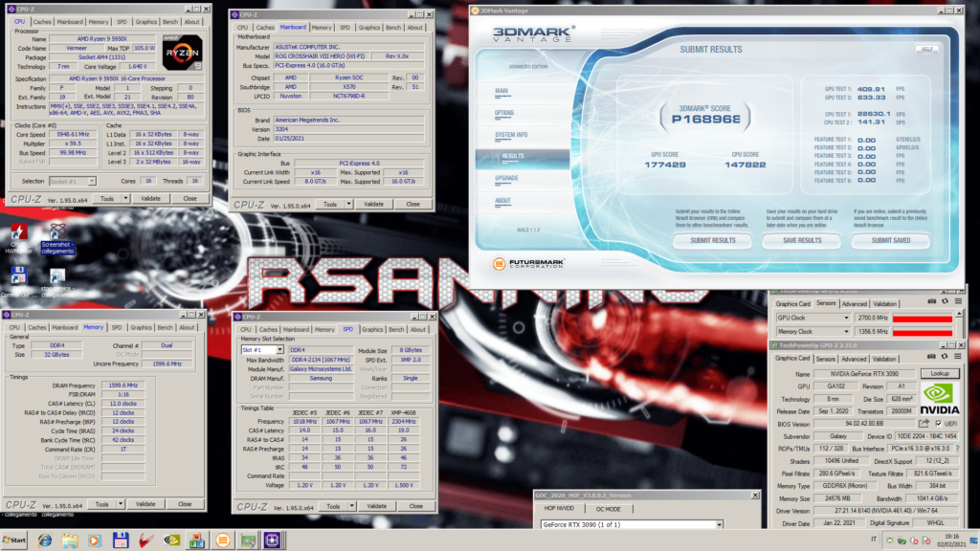Viewport: 980px width, 551px height.
Task: Click scrollbar up arrow in GPU-Z Sensors
Action: click(959, 314)
